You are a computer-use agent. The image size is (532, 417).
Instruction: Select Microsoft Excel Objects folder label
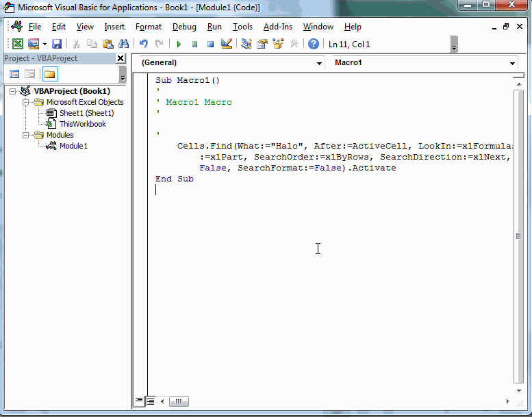[x=85, y=102]
